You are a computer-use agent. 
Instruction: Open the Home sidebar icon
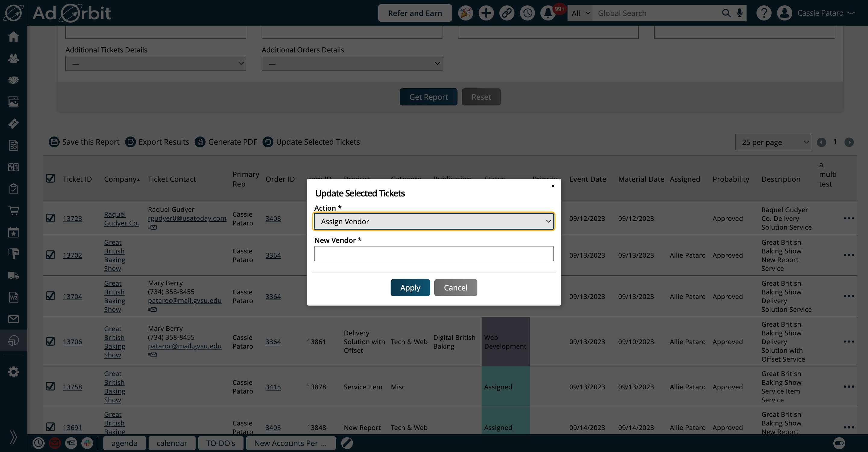14,37
